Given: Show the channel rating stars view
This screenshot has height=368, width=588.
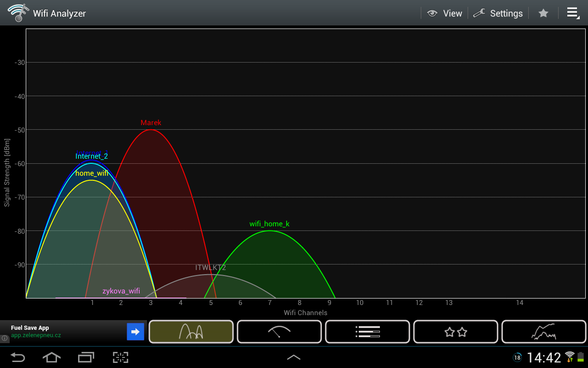Looking at the screenshot, I should click(455, 332).
